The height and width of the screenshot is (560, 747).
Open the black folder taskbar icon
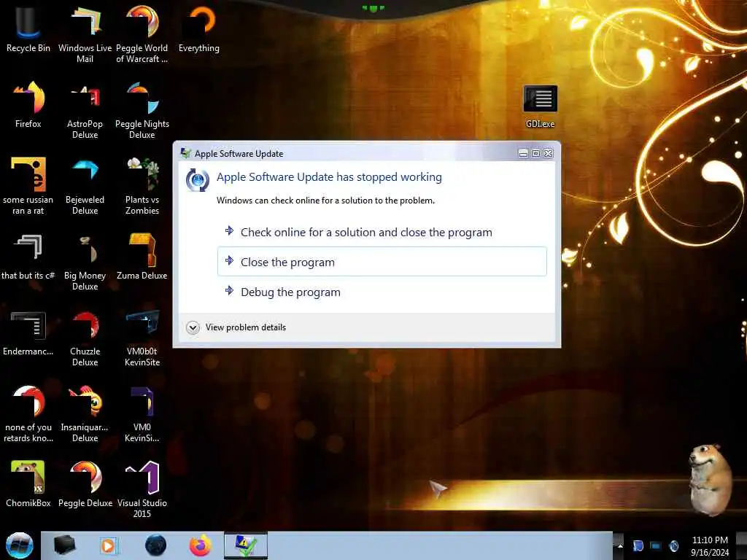click(x=64, y=545)
